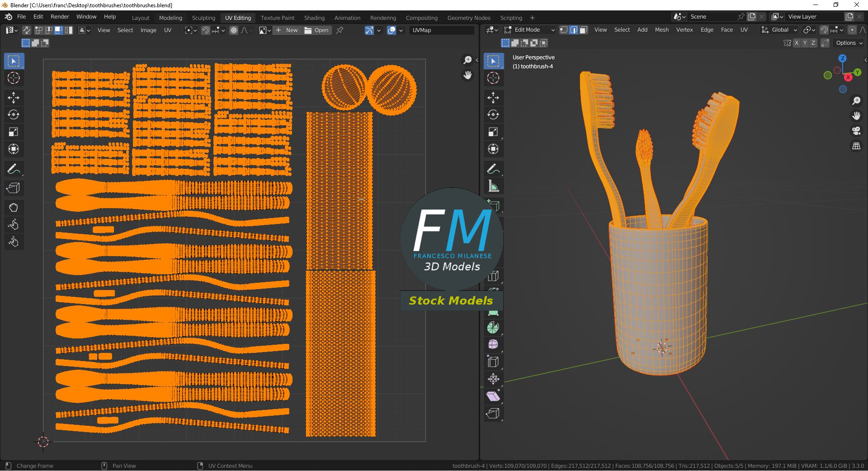Activate the Move tool in 3D viewport
868x471 pixels.
[493, 97]
